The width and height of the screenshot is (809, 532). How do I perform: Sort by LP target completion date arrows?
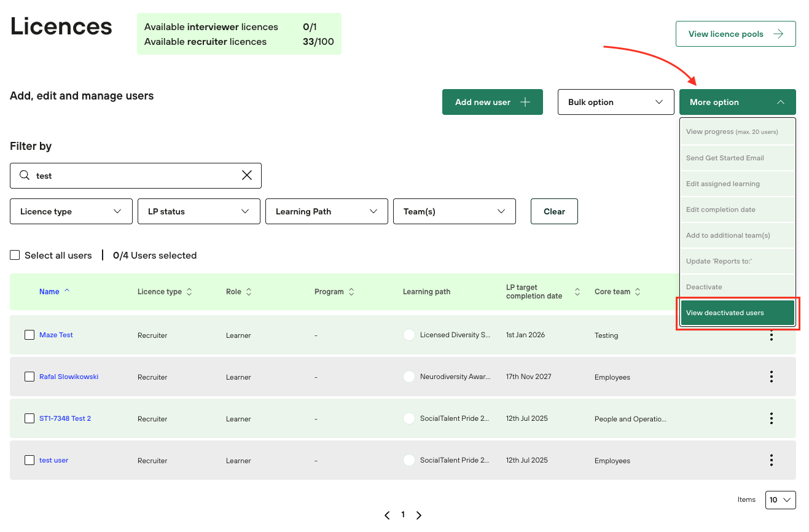[577, 292]
